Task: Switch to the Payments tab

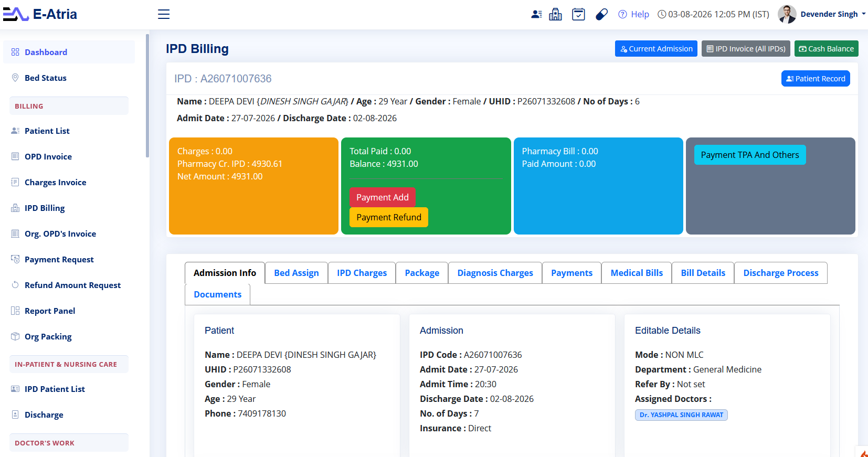Action: point(571,273)
